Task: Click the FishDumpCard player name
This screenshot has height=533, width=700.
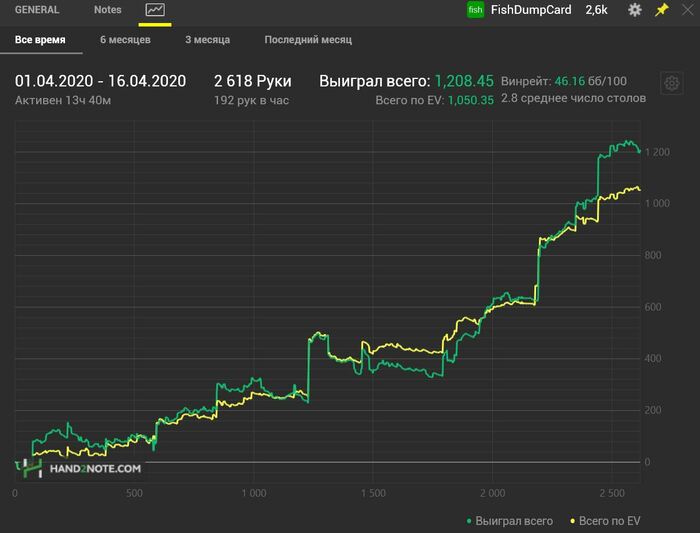Action: pos(531,10)
